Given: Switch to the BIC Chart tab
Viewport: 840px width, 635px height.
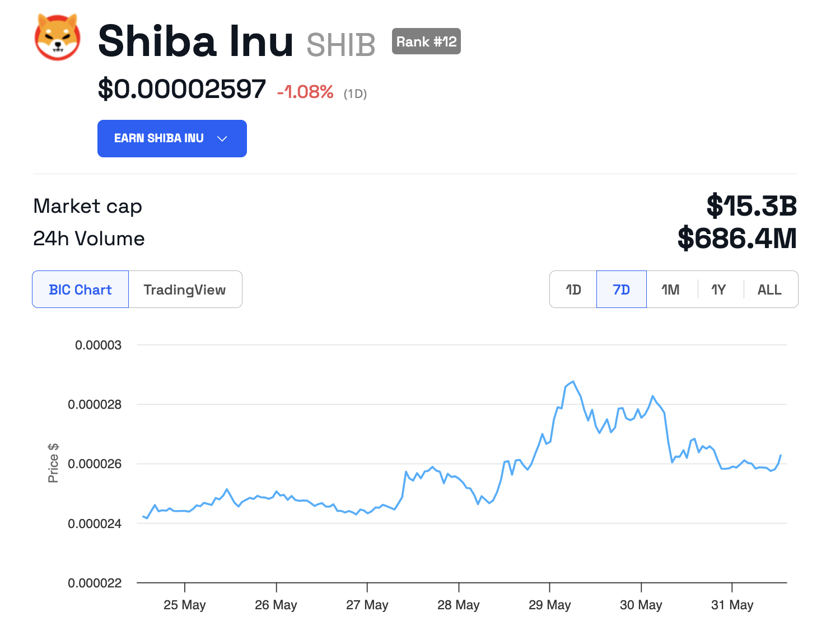Looking at the screenshot, I should pos(80,290).
